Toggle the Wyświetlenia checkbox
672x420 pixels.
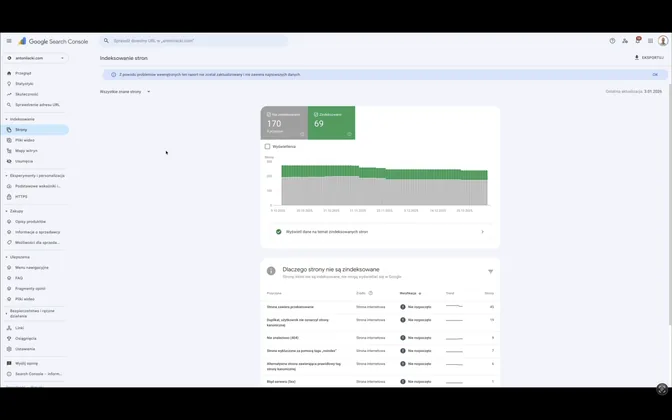[x=267, y=147]
